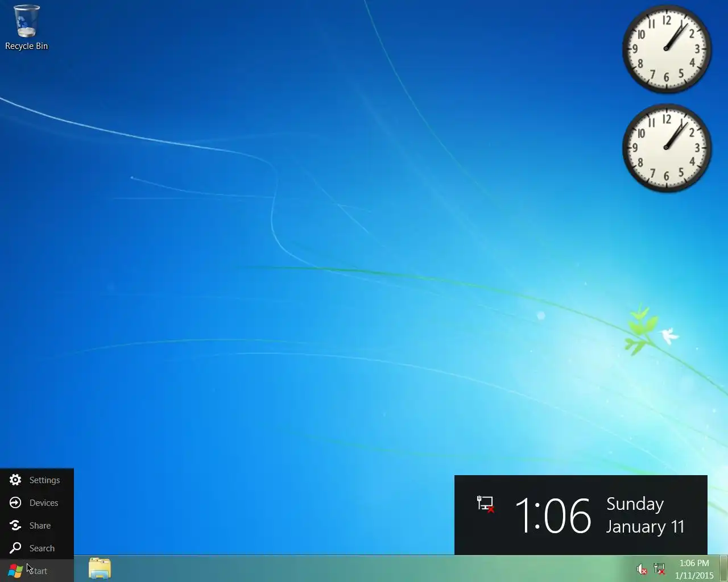This screenshot has width=728, height=582.
Task: Click the upper analog clock gadget
Action: pos(667,49)
